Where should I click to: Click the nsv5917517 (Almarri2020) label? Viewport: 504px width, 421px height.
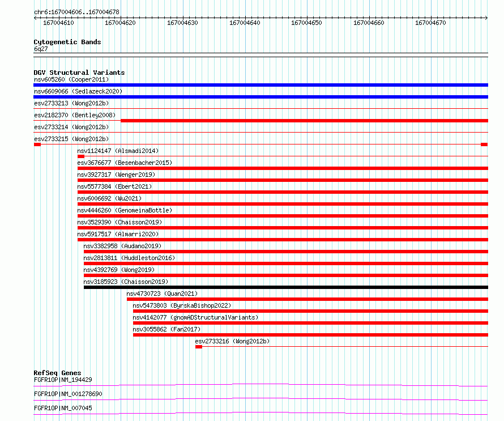118,234
